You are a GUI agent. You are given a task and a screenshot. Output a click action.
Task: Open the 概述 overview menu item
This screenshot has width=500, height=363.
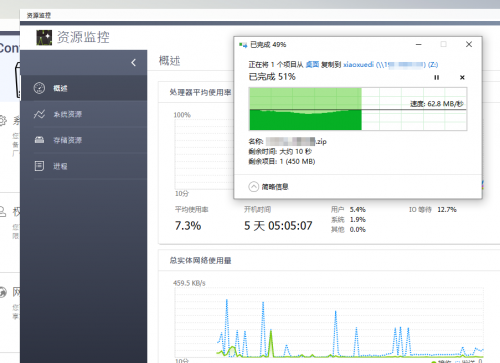point(83,88)
